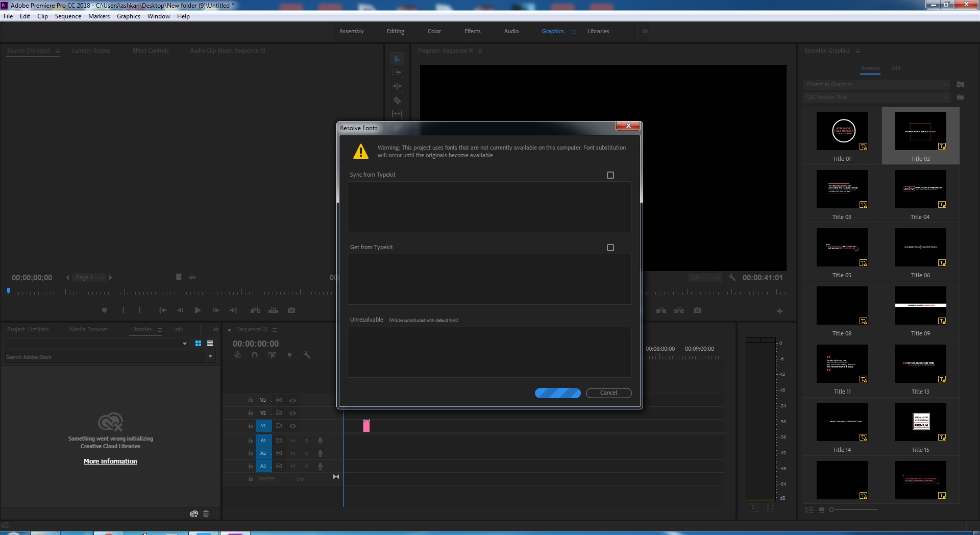Play the Source monitor clip
Screen dimensions: 980x535
[x=198, y=310]
